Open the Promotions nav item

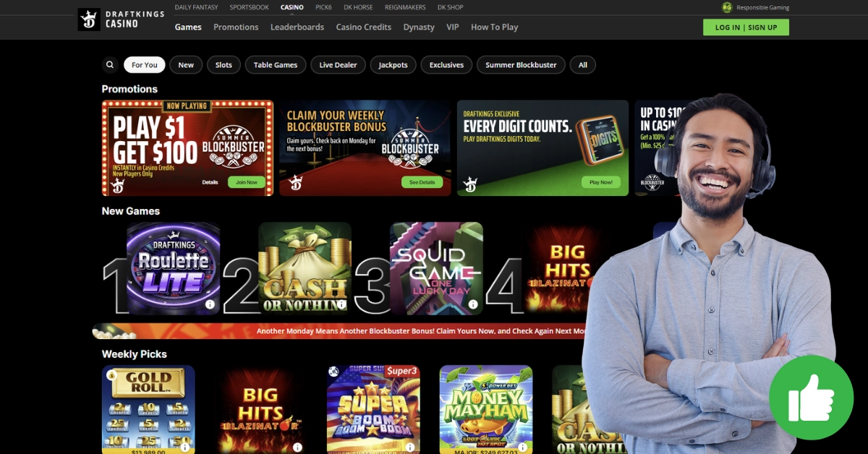pos(236,27)
